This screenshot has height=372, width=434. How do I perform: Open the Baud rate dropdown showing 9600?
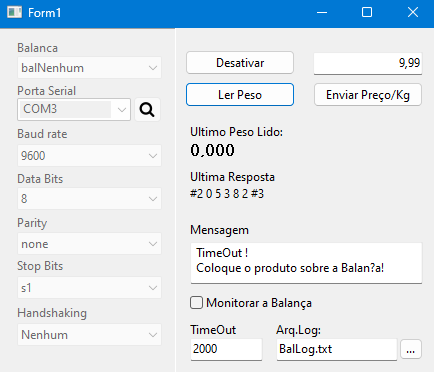click(x=89, y=155)
